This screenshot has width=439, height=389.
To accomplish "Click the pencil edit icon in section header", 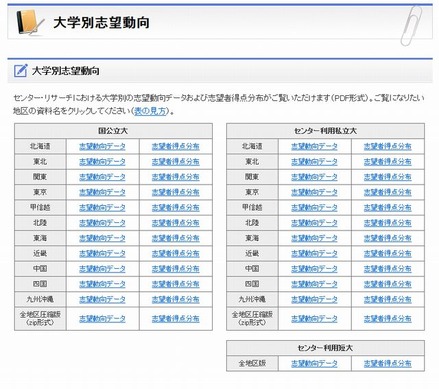I will 20,70.
